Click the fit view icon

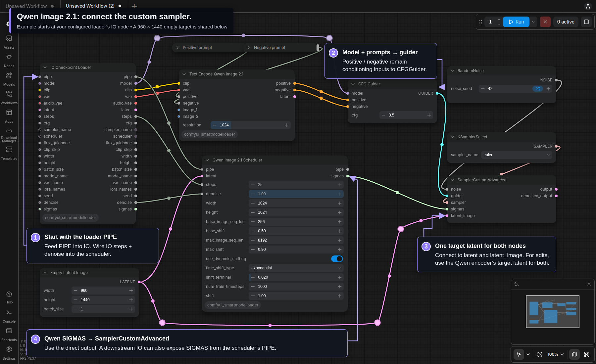click(x=540, y=354)
